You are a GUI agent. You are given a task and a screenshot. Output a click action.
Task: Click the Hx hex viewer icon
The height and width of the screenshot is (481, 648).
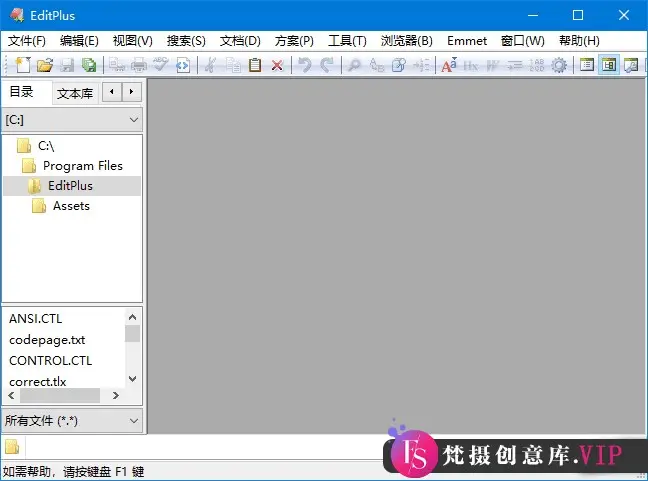[471, 65]
